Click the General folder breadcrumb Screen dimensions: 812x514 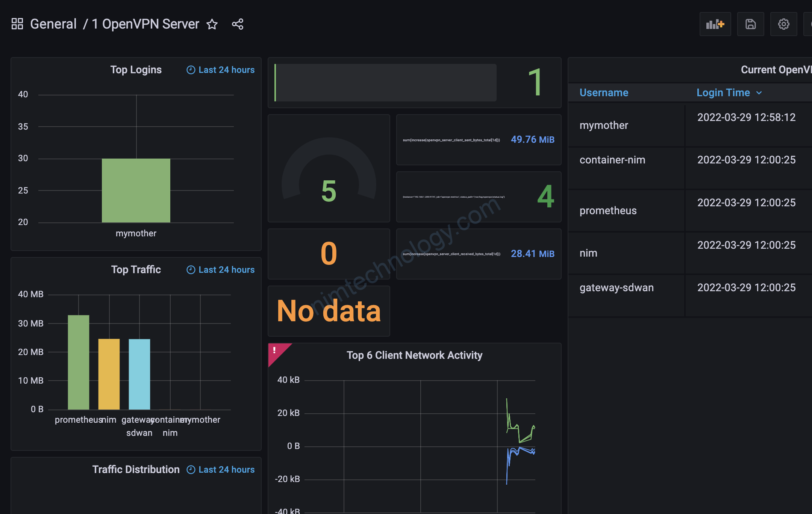point(53,24)
